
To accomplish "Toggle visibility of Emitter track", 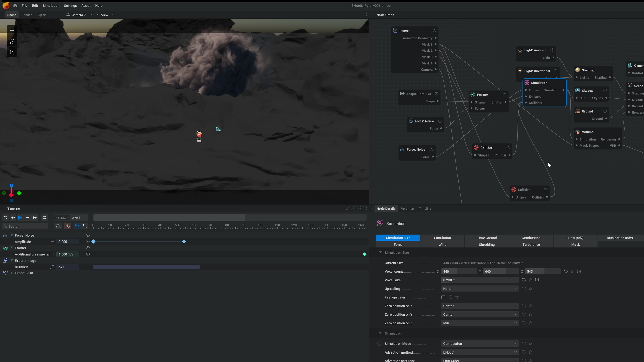I will point(88,248).
